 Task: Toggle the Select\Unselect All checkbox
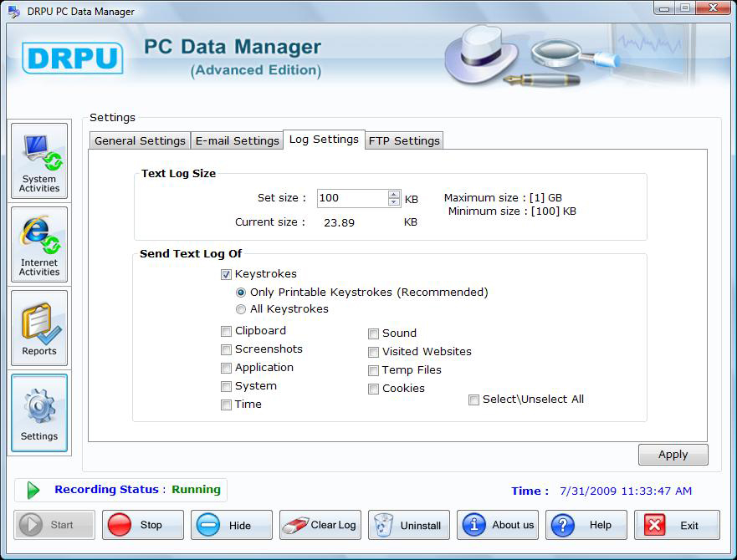[x=473, y=400]
